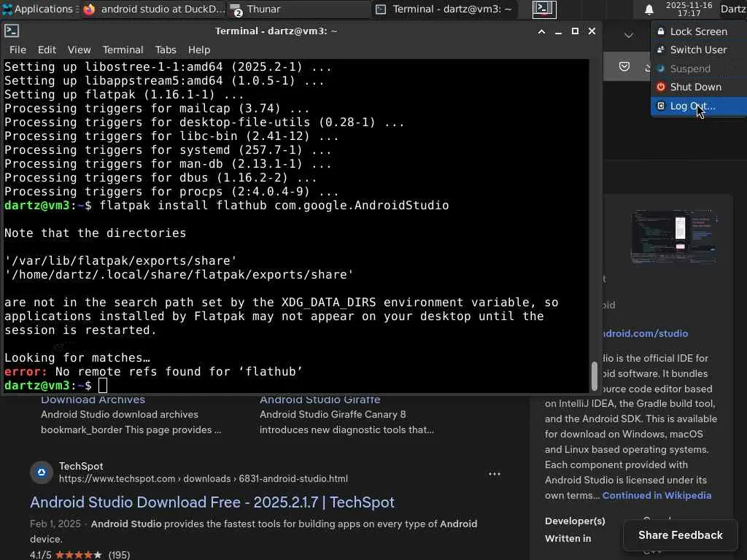Screen dimensions: 747x560
Task: Open the Terminal menu in the menu bar
Action: pos(123,50)
